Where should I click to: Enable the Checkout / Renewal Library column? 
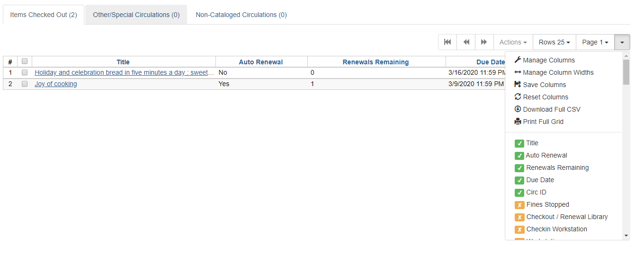coord(519,217)
